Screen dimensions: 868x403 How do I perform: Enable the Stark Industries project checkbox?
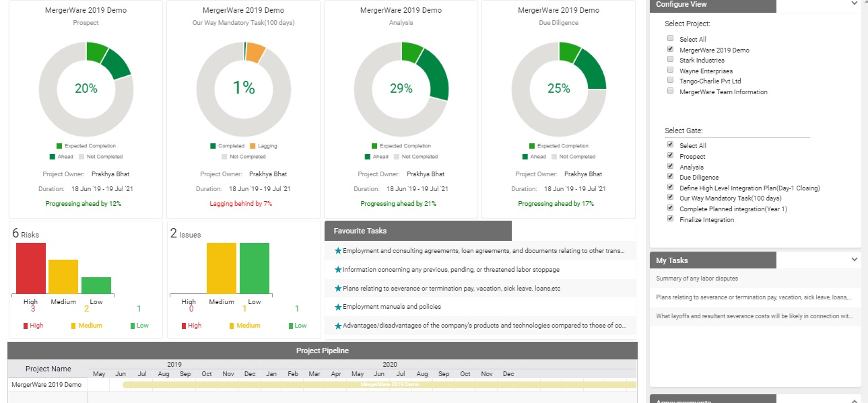pos(670,60)
